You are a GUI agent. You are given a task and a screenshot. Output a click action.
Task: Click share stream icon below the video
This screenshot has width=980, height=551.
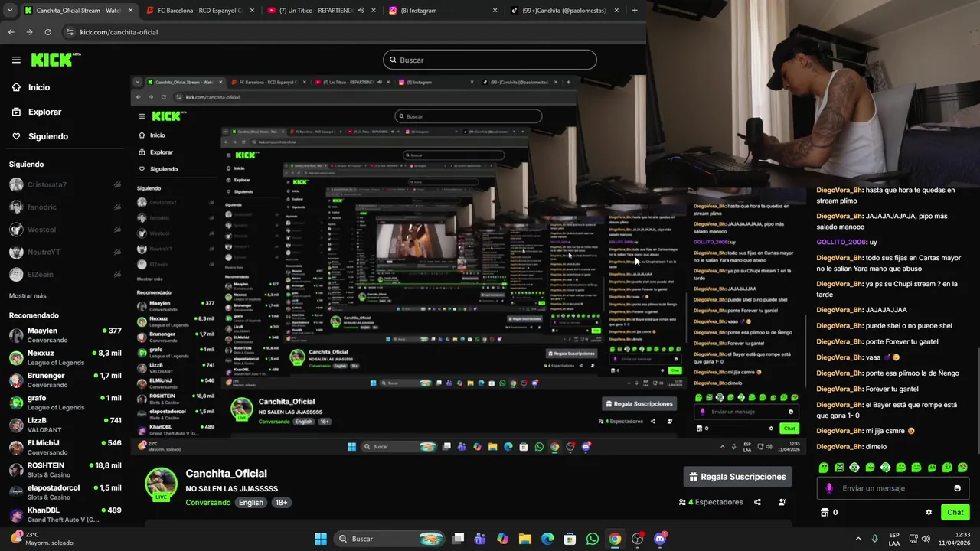[x=757, y=502]
